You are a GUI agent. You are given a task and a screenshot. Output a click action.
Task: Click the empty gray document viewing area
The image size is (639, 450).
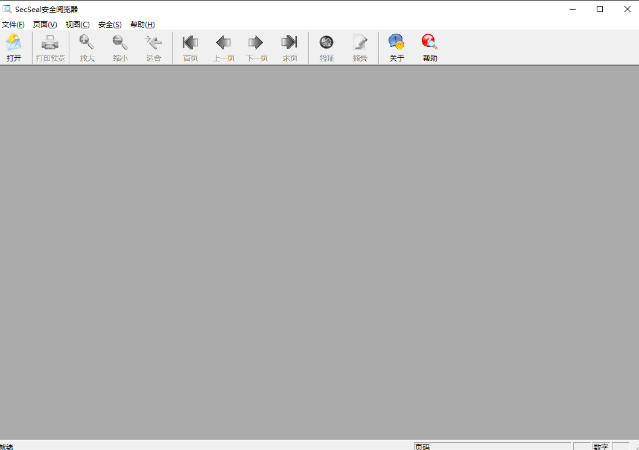pos(319,250)
